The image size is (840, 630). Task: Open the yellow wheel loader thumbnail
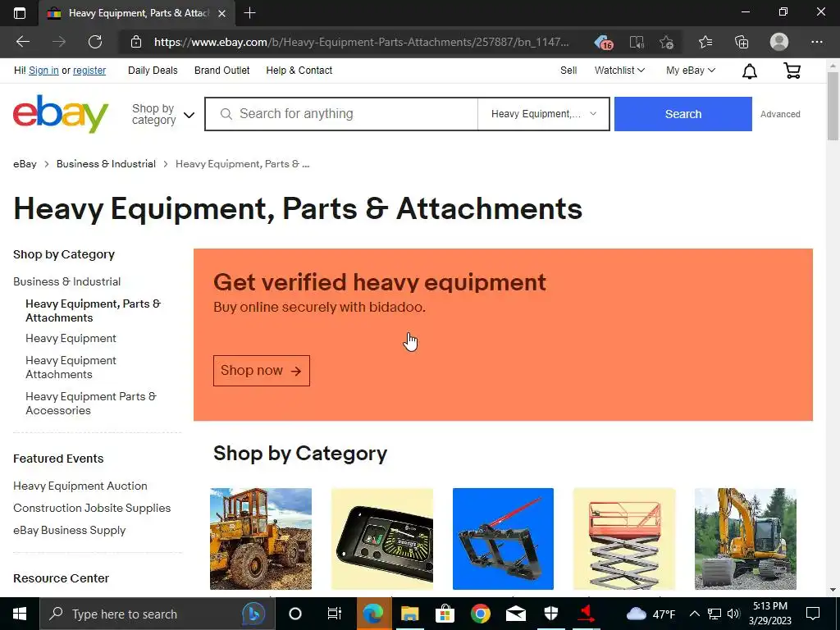coord(261,539)
